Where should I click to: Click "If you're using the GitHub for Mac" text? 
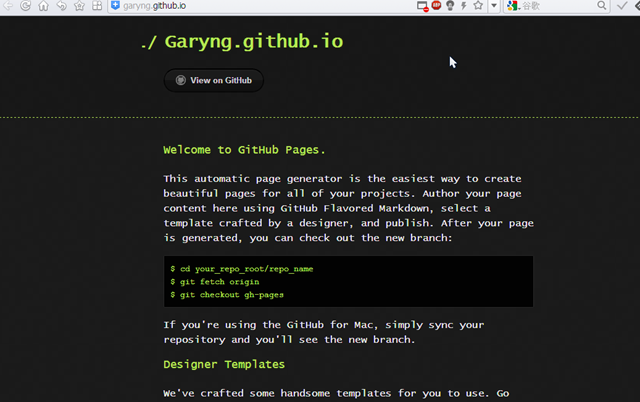click(x=324, y=332)
